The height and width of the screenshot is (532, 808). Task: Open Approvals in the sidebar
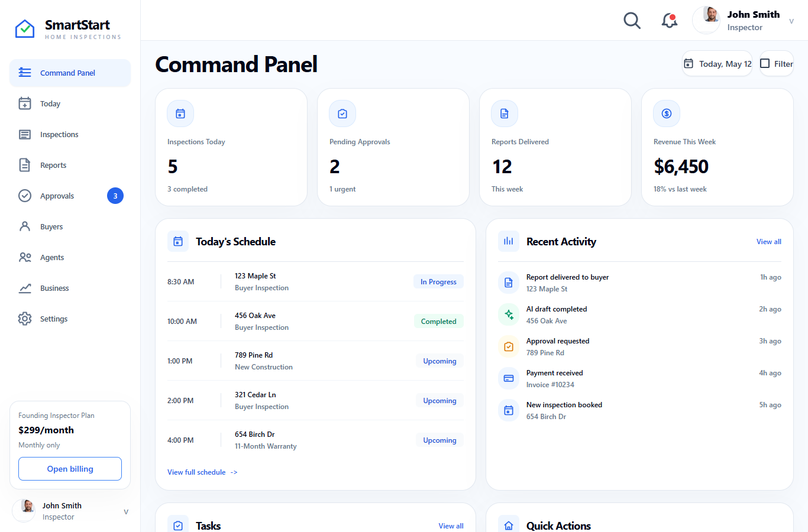(70, 196)
